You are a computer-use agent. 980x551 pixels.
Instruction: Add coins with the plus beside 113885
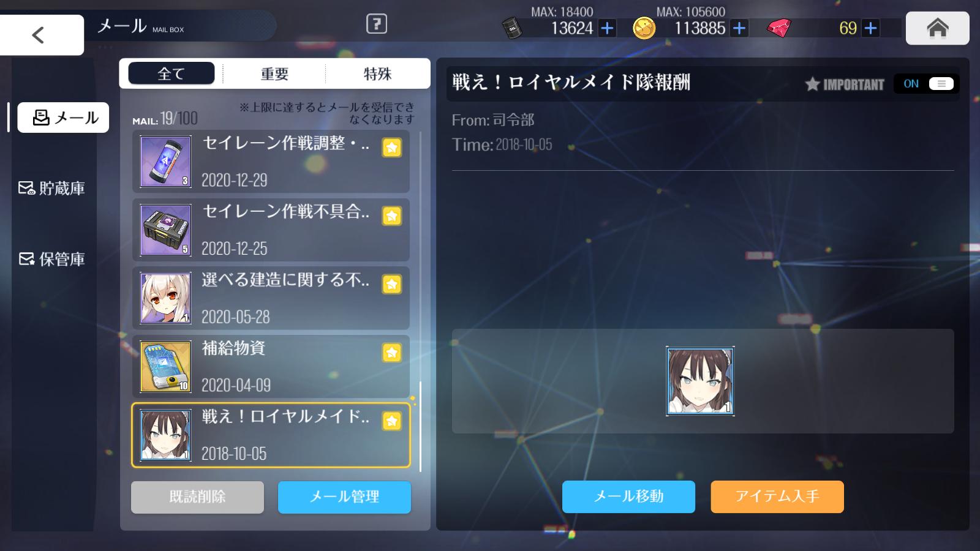point(739,28)
